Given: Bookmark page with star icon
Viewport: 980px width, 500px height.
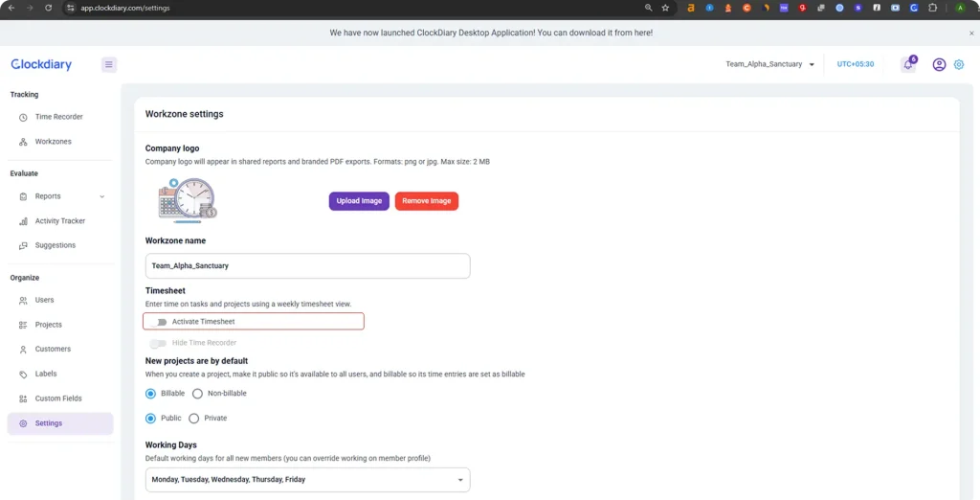Looking at the screenshot, I should click(x=665, y=8).
